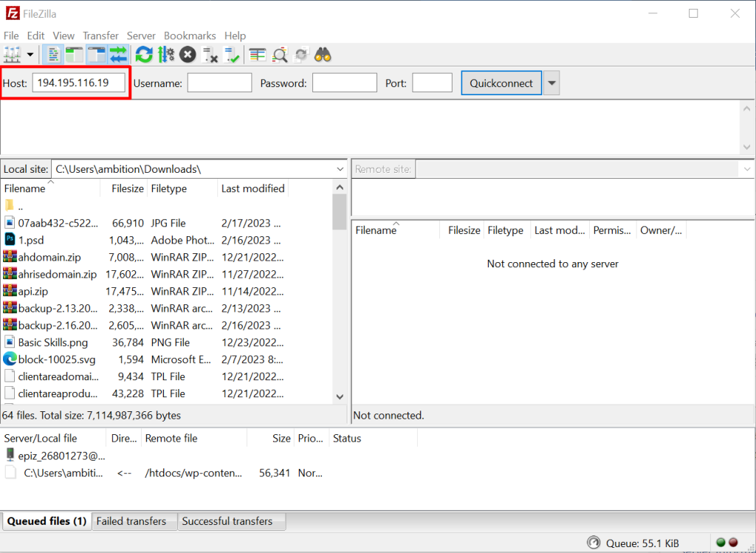Reconnect to last used server
Image resolution: width=756 pixels, height=553 pixels.
point(232,55)
